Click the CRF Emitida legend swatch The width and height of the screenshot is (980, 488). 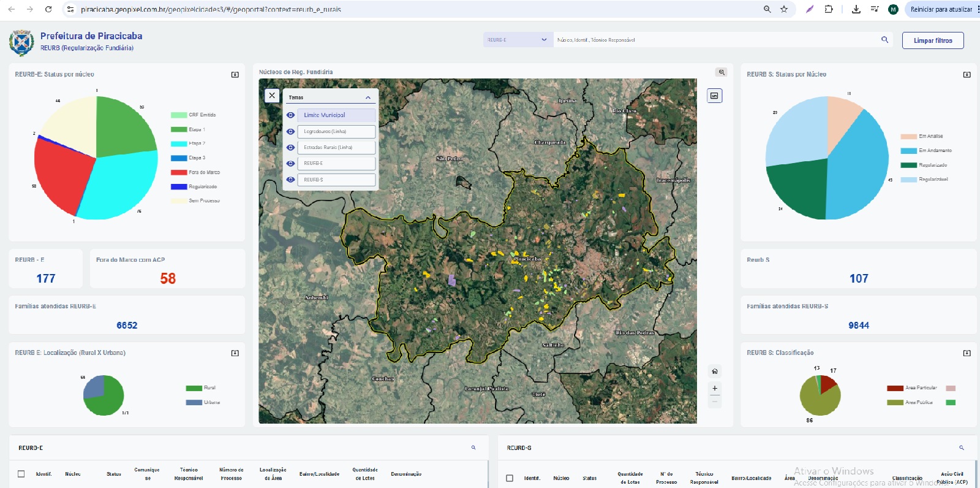[179, 115]
